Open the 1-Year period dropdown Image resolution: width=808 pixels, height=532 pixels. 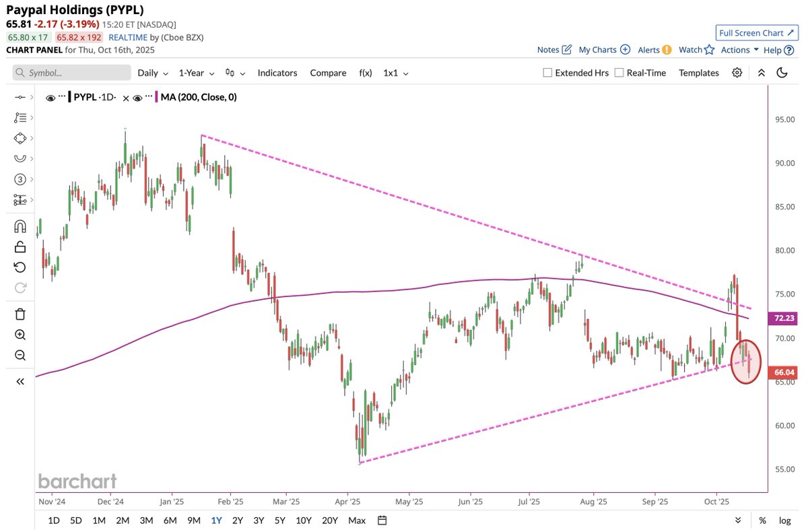pyautogui.click(x=196, y=73)
